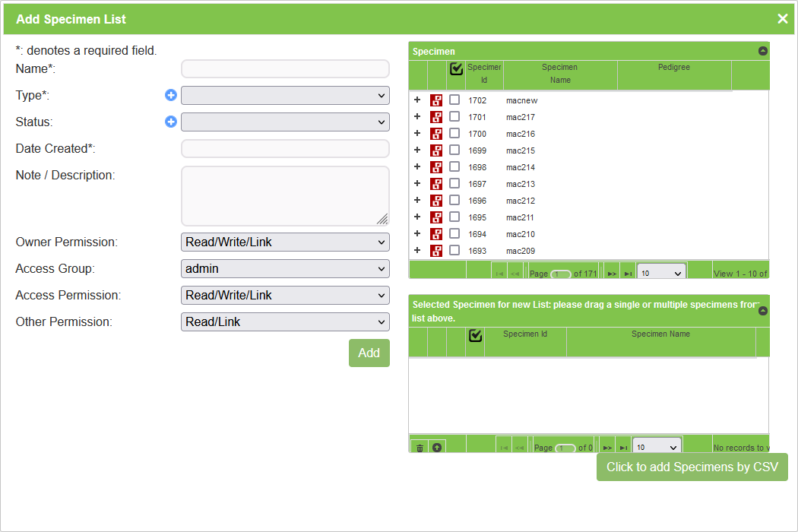Toggle select-all checkbox in Specimen grid header

(x=456, y=69)
